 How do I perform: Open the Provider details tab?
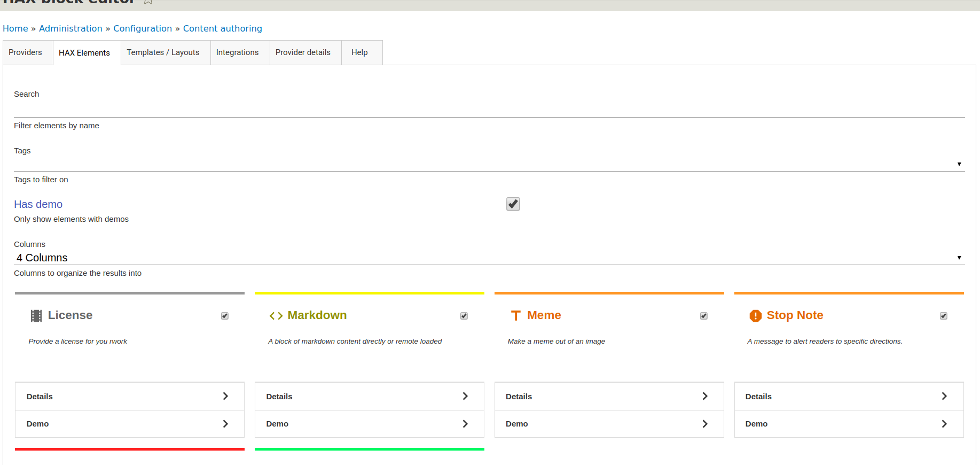(303, 52)
